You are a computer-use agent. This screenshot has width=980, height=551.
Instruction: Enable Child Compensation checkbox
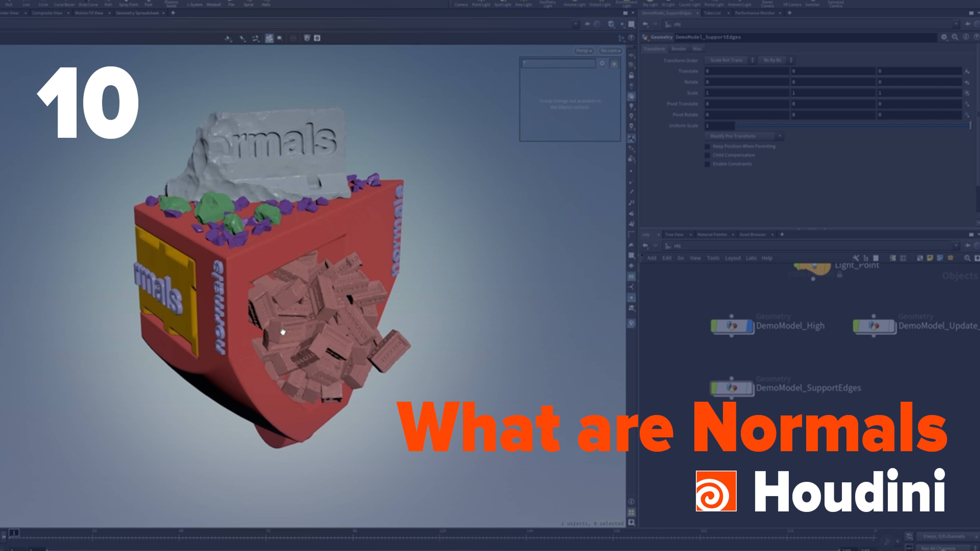point(707,155)
